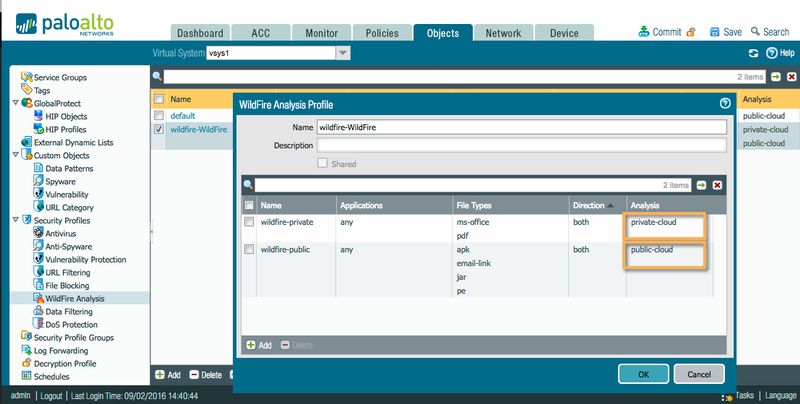800x404 pixels.
Task: Toggle the Shared checkbox
Action: 322,163
